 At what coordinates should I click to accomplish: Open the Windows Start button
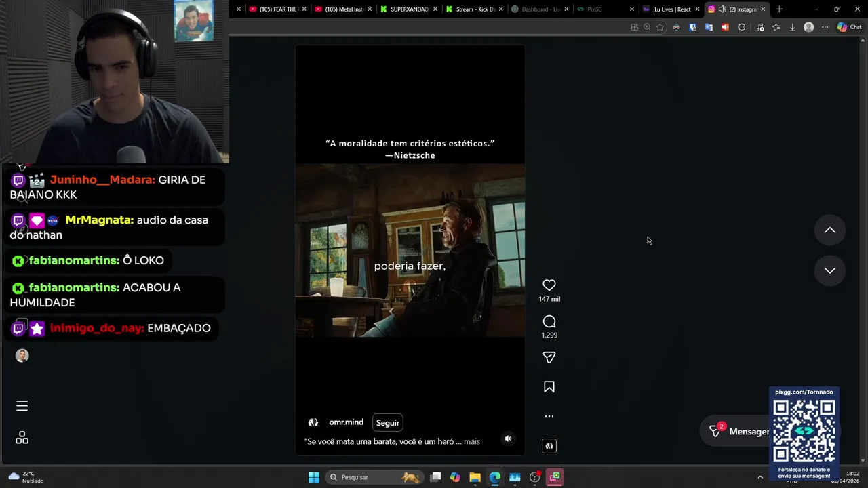click(314, 477)
